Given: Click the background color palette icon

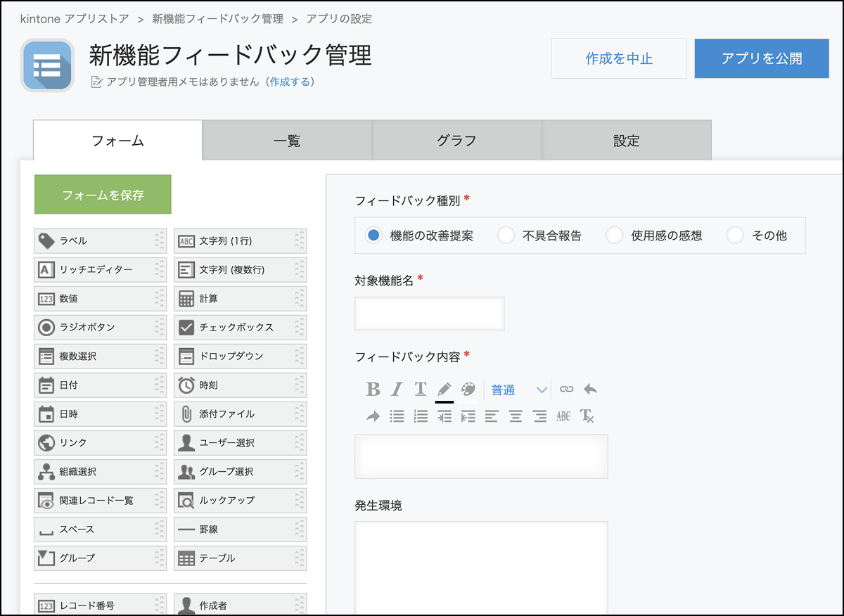Looking at the screenshot, I should [468, 390].
